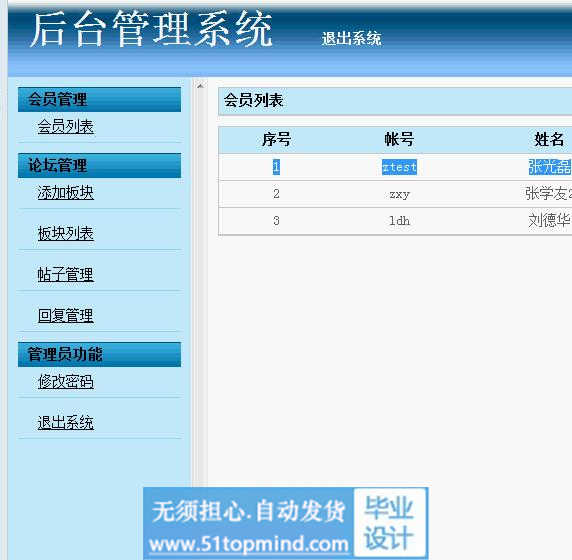
Task: Select account ztest in the table
Action: pyautogui.click(x=399, y=167)
